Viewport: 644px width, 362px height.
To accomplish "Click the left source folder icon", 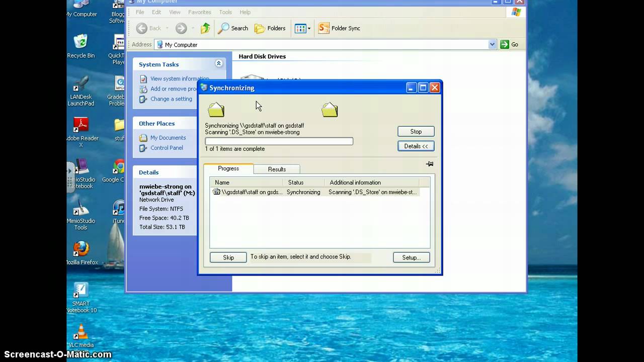I will click(x=216, y=110).
